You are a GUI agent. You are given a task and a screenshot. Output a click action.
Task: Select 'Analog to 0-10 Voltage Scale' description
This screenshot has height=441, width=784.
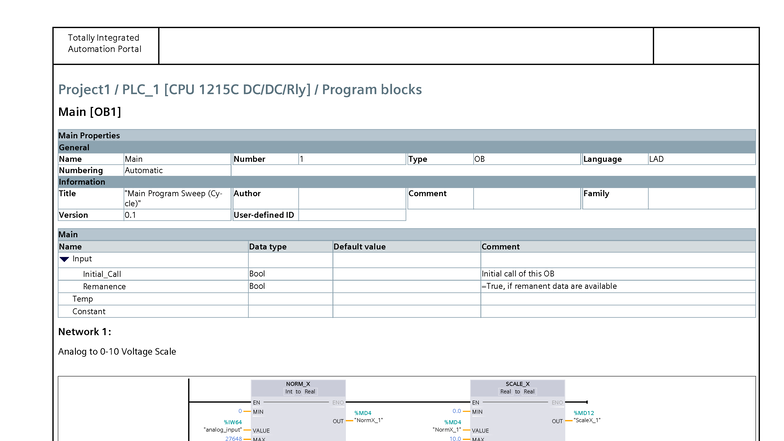117,352
